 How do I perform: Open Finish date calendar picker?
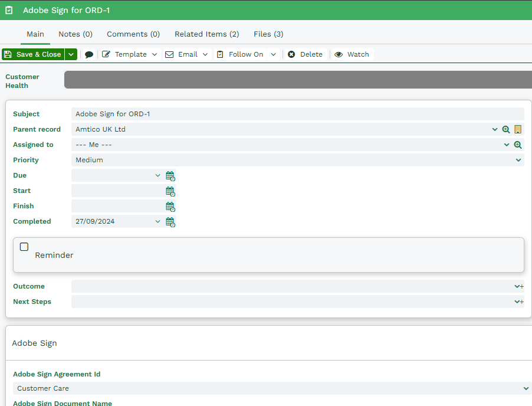(170, 207)
